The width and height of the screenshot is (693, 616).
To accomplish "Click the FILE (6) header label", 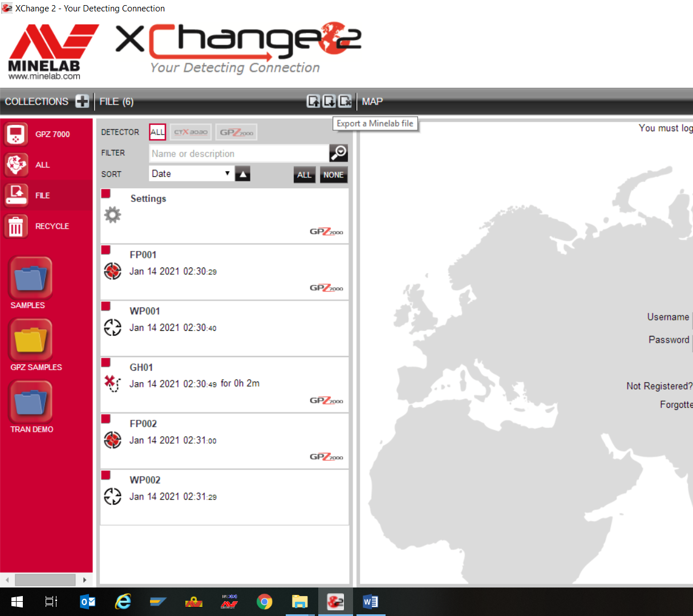I will coord(116,102).
